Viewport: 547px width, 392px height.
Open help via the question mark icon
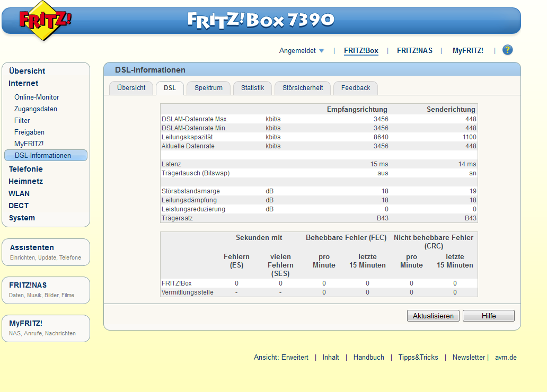[508, 50]
